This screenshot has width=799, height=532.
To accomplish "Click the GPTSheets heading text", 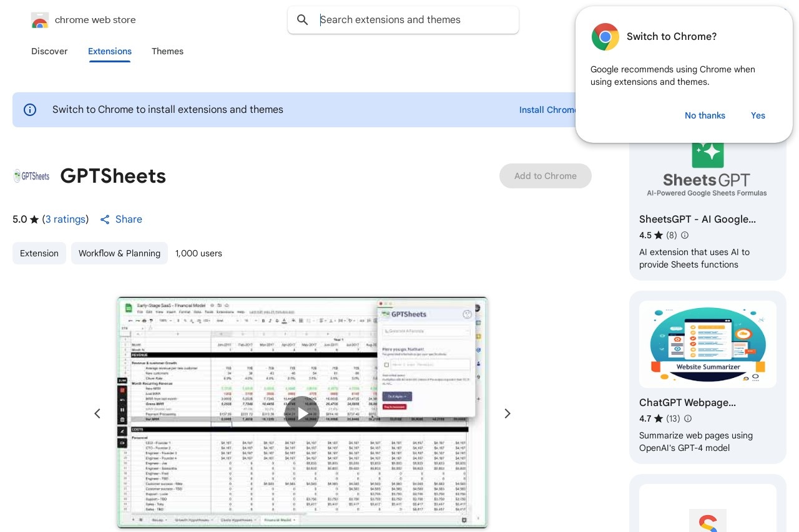I will coord(113,177).
